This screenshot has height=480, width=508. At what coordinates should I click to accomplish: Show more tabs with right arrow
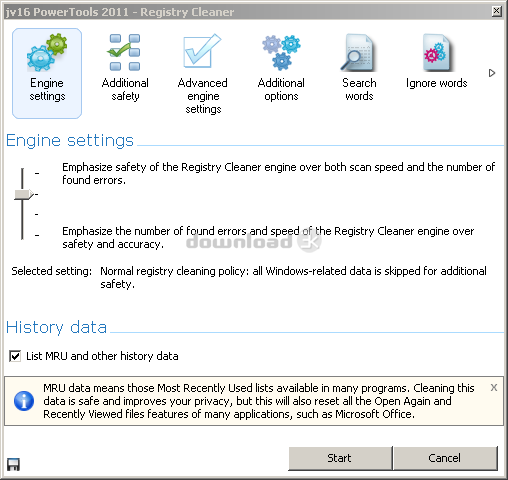point(492,73)
